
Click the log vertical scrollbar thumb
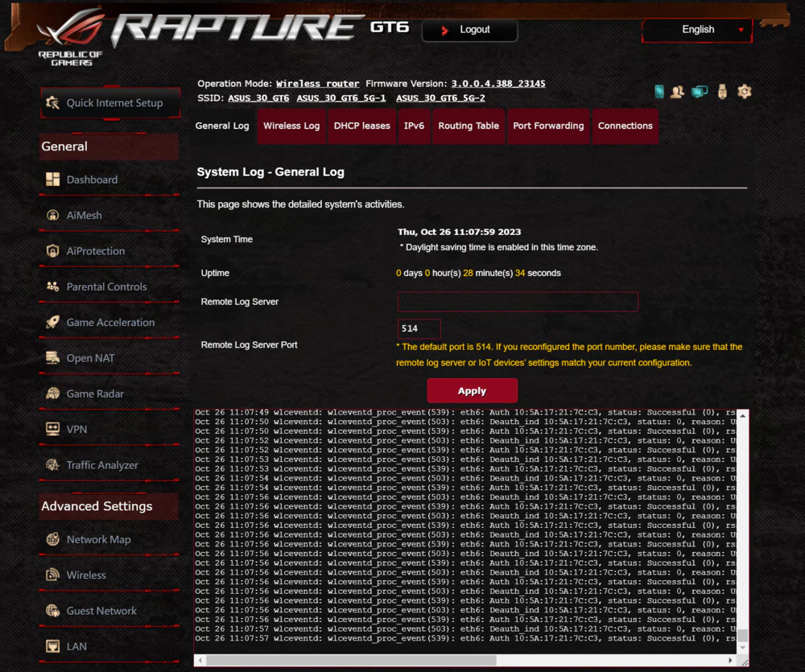(742, 635)
